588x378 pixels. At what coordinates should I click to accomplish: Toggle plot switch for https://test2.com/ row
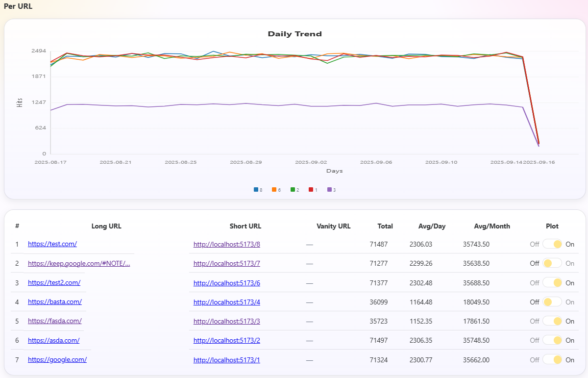click(x=552, y=282)
